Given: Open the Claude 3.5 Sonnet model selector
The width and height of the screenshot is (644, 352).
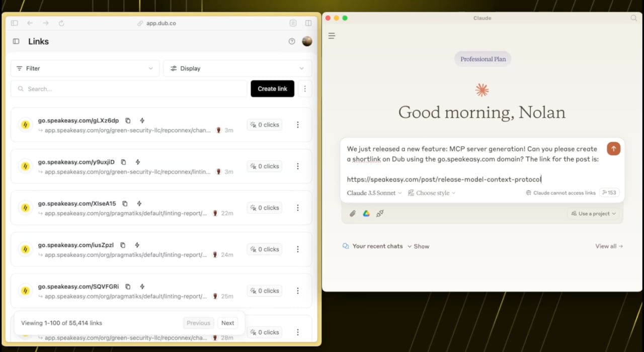Looking at the screenshot, I should [x=374, y=193].
